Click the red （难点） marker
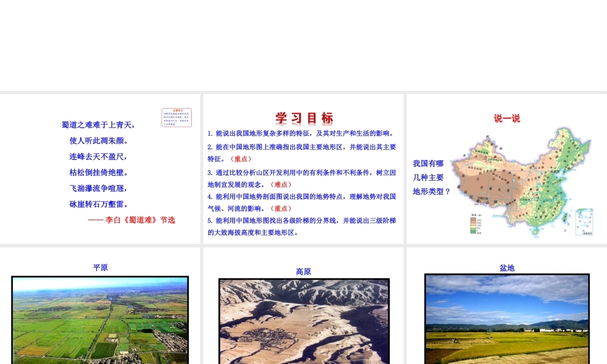Screen dimensions: 607x364 click(280, 184)
